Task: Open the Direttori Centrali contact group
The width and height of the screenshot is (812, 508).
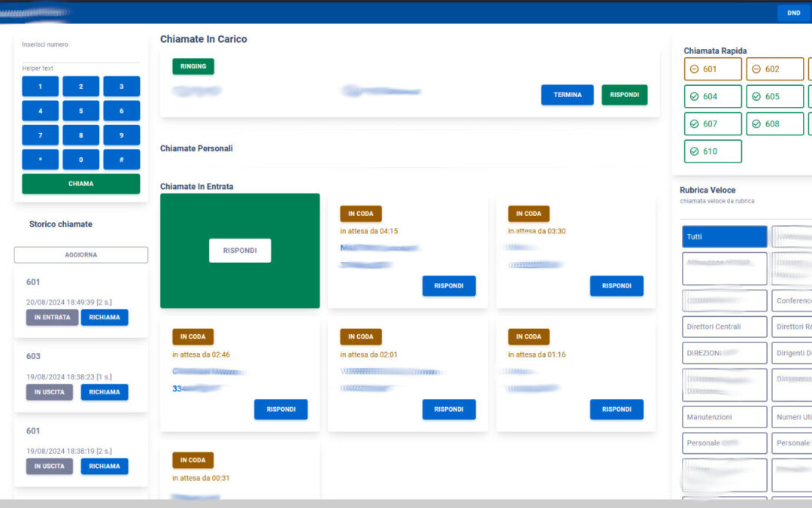Action: coord(723,327)
